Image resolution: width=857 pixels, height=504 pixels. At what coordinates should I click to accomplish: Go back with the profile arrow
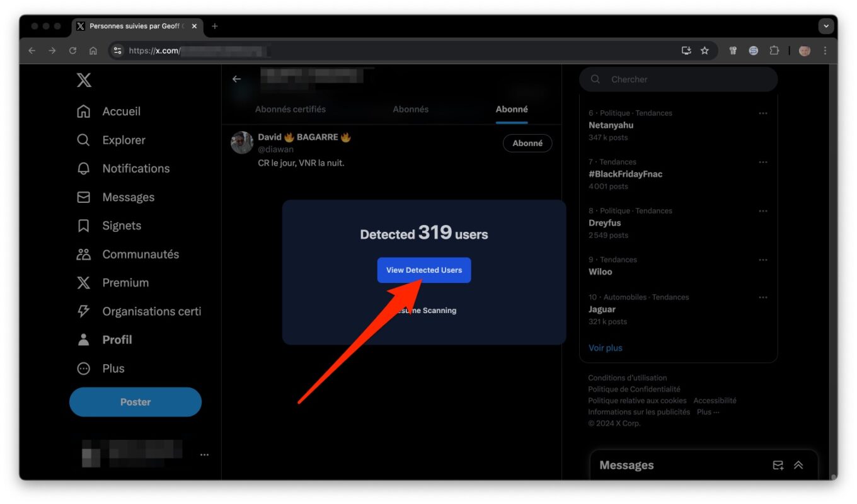coord(236,79)
